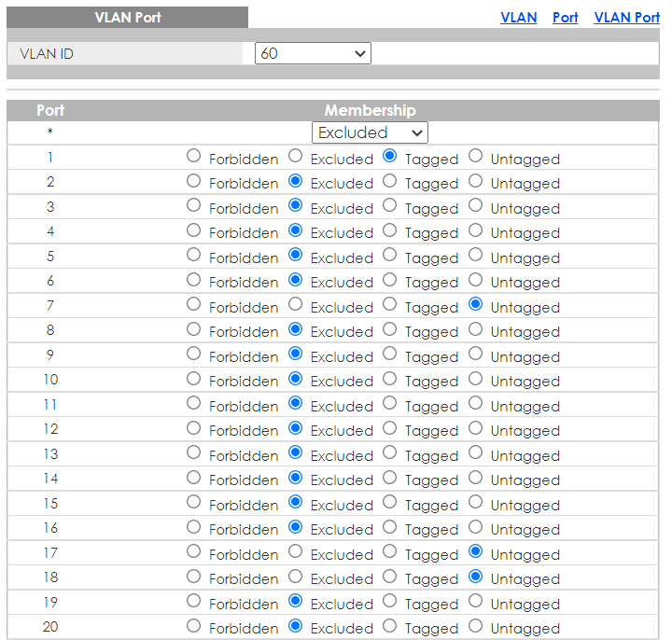The width and height of the screenshot is (672, 640).
Task: Choose Excluded radio for port 8
Action: tap(295, 329)
